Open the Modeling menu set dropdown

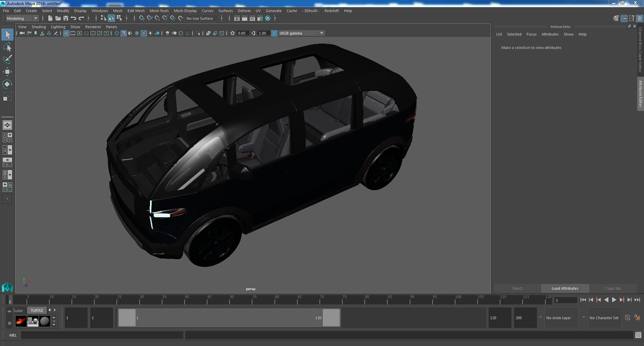(x=22, y=18)
